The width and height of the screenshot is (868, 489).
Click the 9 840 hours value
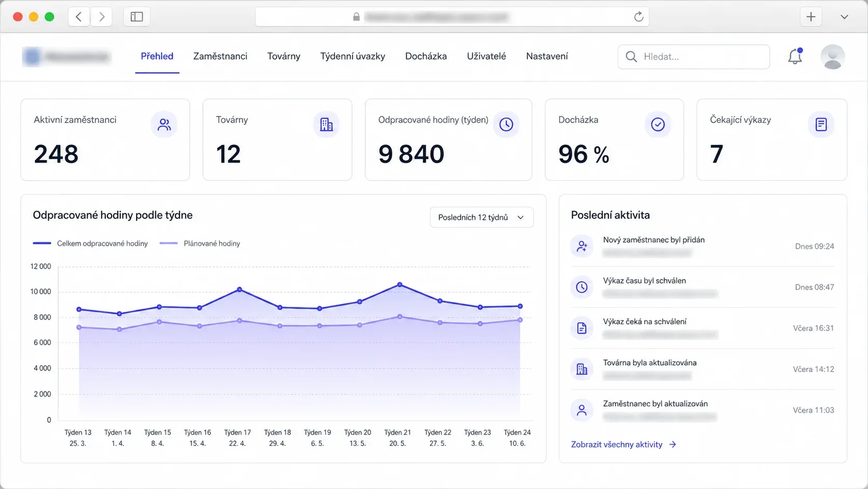(411, 154)
